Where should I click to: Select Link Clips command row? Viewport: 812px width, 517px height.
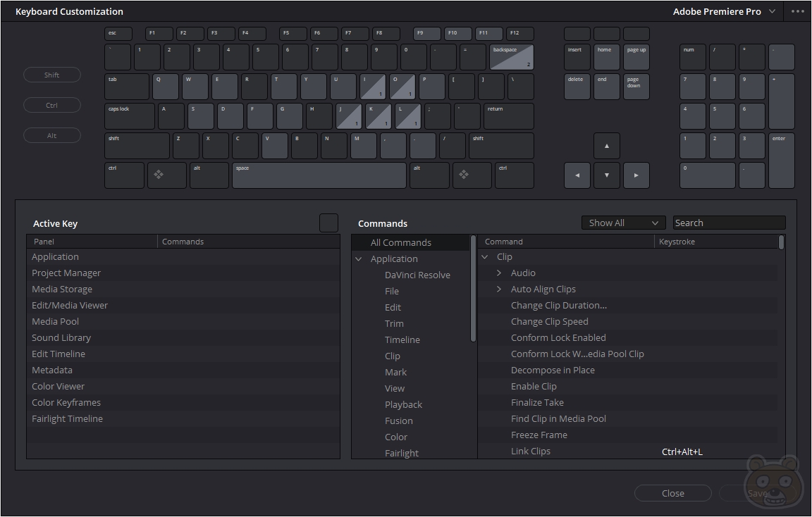point(627,451)
